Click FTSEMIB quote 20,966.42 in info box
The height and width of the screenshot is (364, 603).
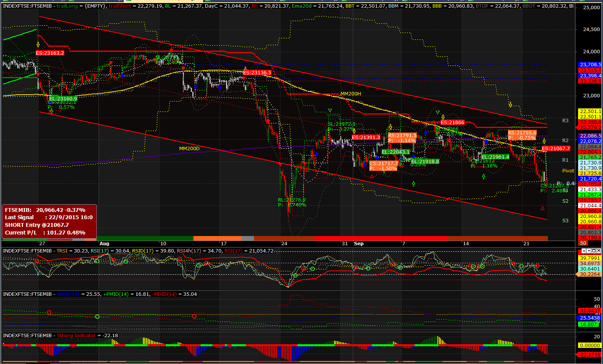tap(45, 210)
